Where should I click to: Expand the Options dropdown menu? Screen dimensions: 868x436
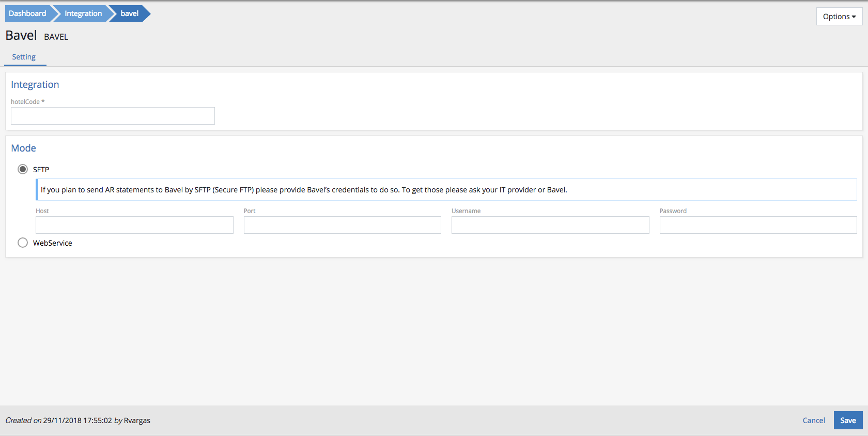click(x=839, y=17)
